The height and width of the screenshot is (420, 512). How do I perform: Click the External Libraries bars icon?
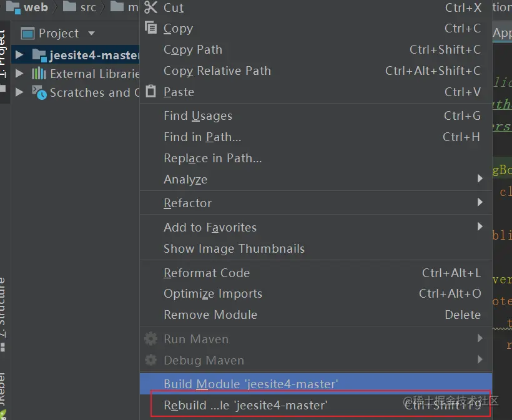click(x=39, y=74)
